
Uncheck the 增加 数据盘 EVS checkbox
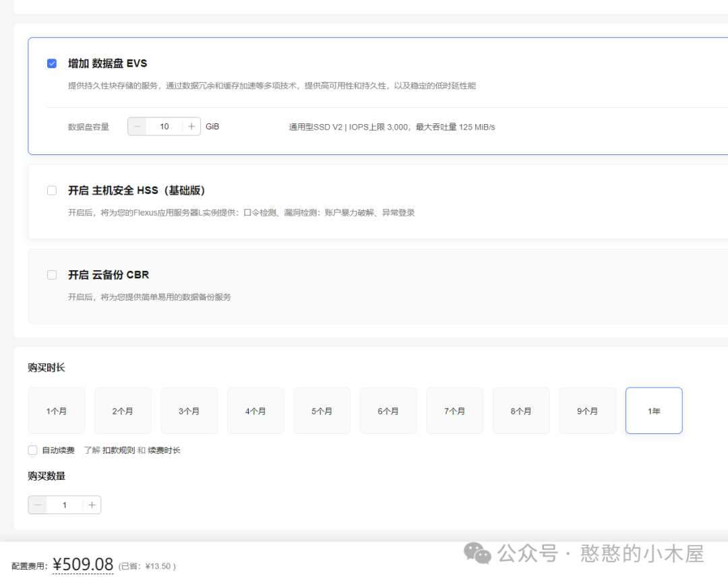[52, 63]
